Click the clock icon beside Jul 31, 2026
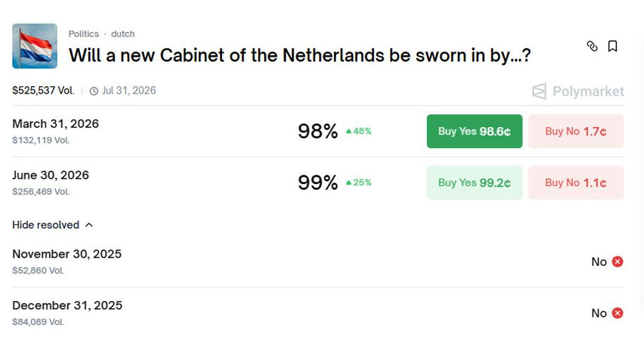 (x=94, y=90)
